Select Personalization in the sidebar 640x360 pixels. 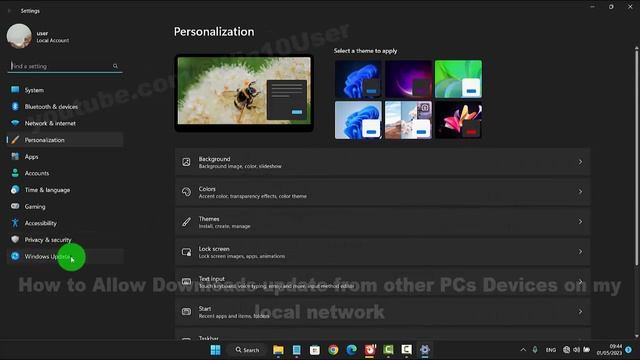pos(65,140)
